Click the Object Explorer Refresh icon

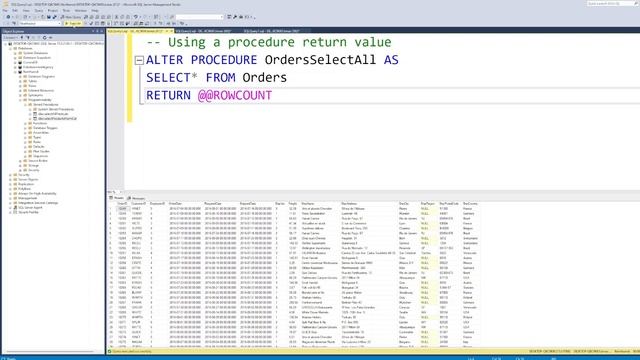[x=44, y=38]
